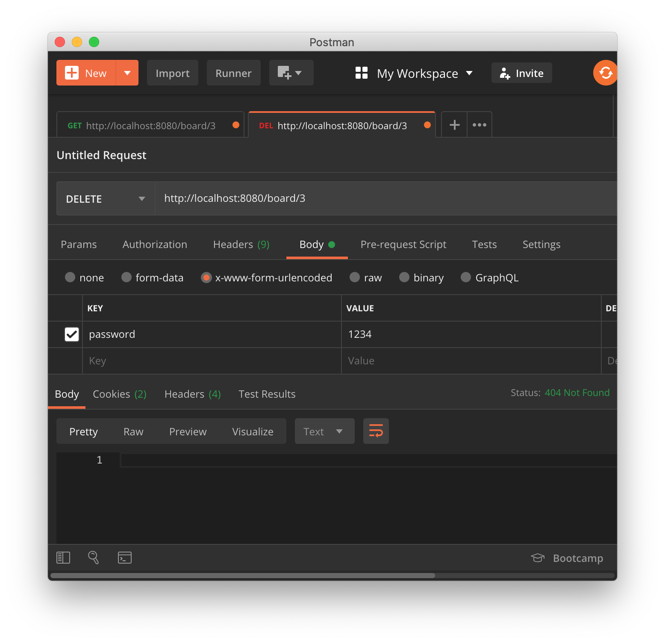The width and height of the screenshot is (665, 644).
Task: Open the Postman console icon
Action: click(x=125, y=558)
